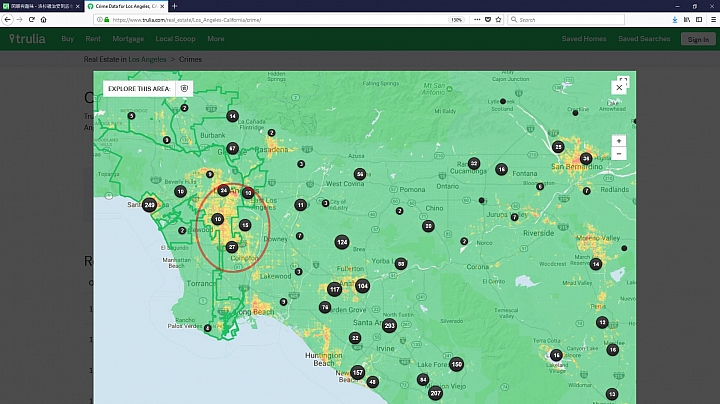Close the crime map overlay

tap(619, 87)
